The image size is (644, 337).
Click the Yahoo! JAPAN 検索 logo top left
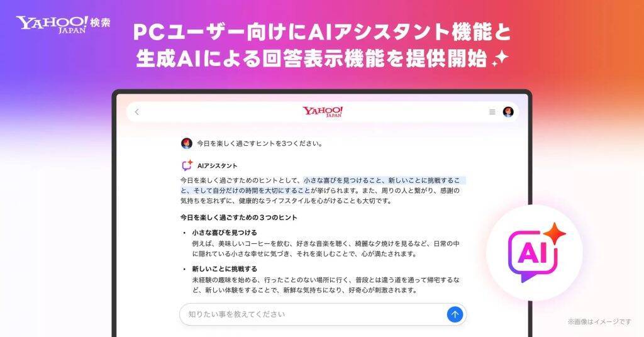click(x=64, y=25)
